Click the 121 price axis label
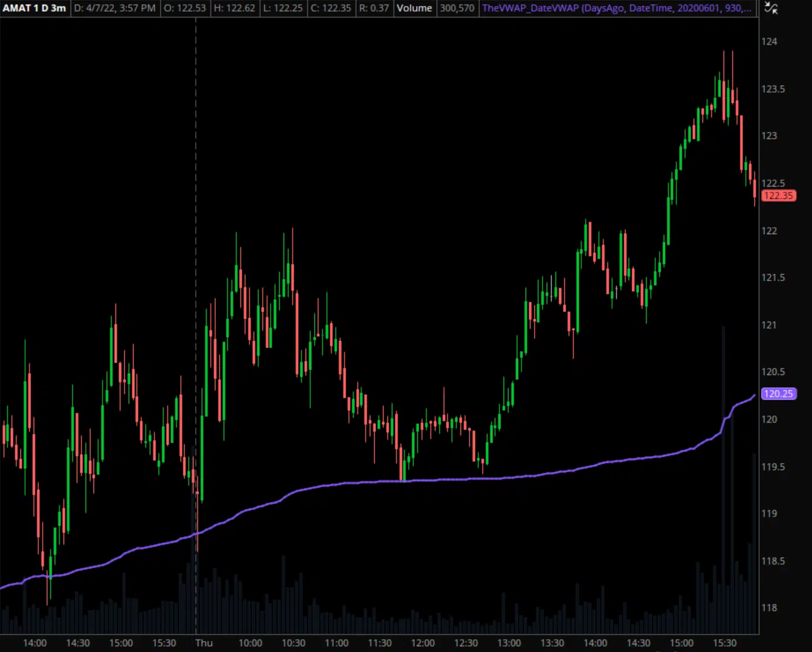The image size is (812, 652). (x=769, y=325)
